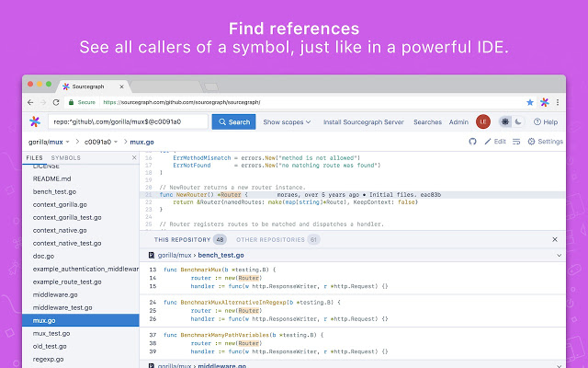Toggle line wrapping icon next to Edit

[x=516, y=142]
